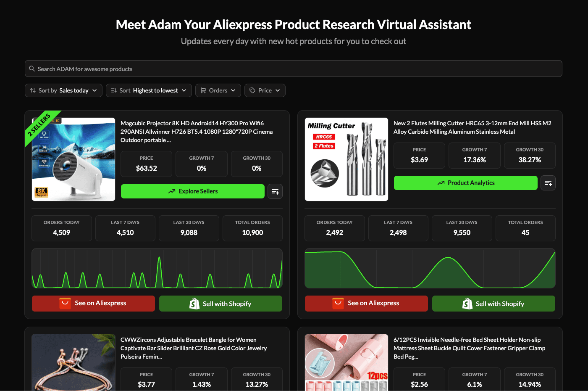Click See on Aliexpress for the milling cutter
Screen dimensions: 588x391
pos(366,303)
